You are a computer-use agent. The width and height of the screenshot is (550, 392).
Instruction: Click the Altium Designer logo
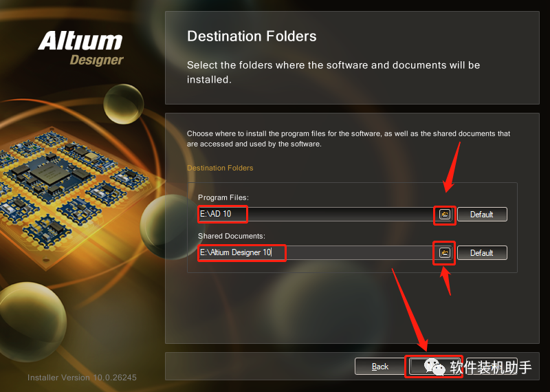pyautogui.click(x=80, y=48)
